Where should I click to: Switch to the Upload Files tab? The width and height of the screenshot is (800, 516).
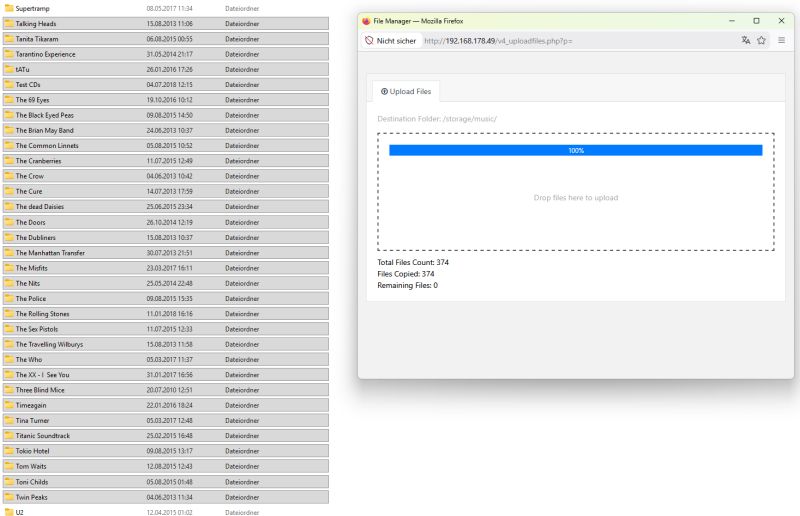tap(406, 91)
